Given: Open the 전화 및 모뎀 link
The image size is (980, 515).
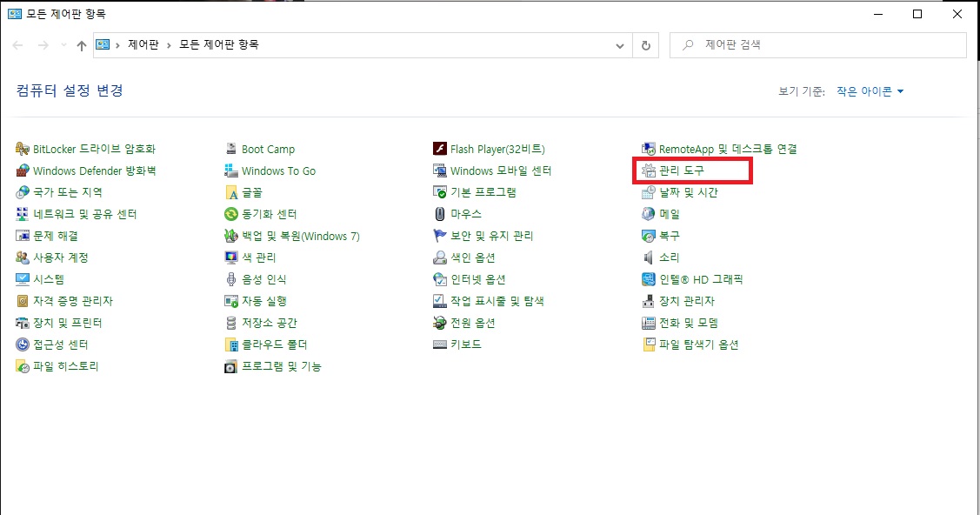Looking at the screenshot, I should tap(689, 323).
